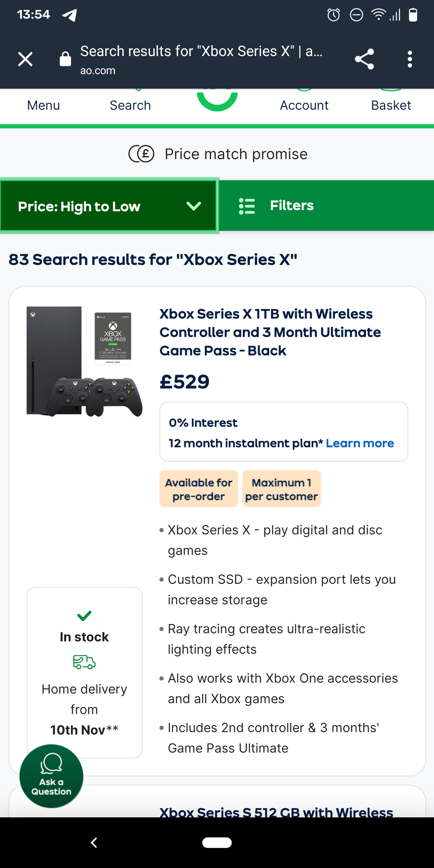Open the Xbox Series X 1TB product title

(x=270, y=332)
